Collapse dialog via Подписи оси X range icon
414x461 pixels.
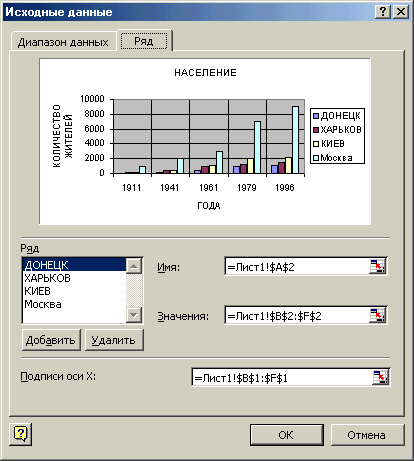(380, 377)
